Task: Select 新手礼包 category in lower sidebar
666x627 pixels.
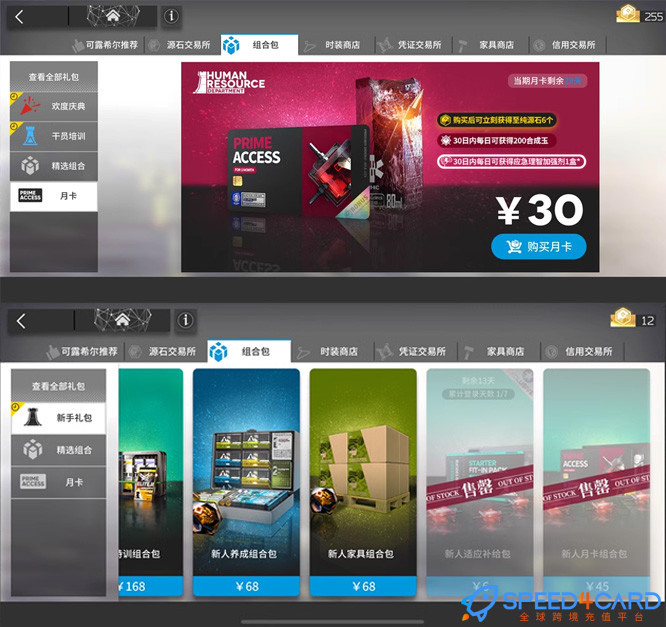Action: [x=59, y=418]
